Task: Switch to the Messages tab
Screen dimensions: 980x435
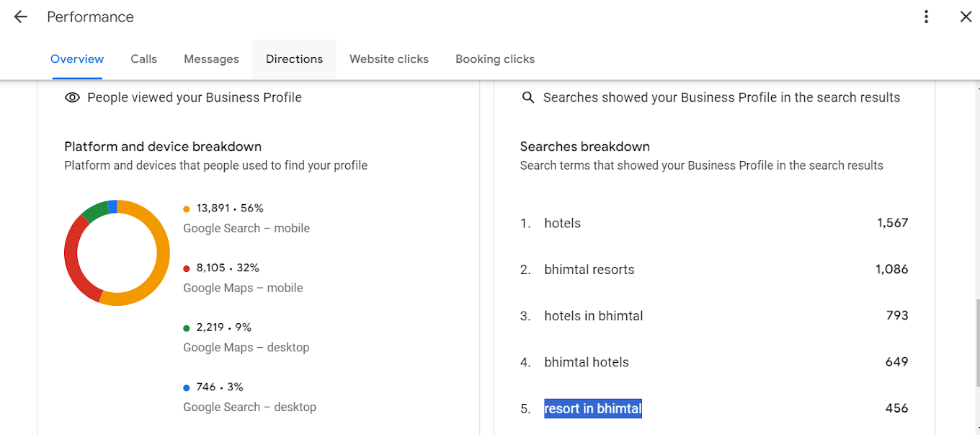Action: (210, 58)
